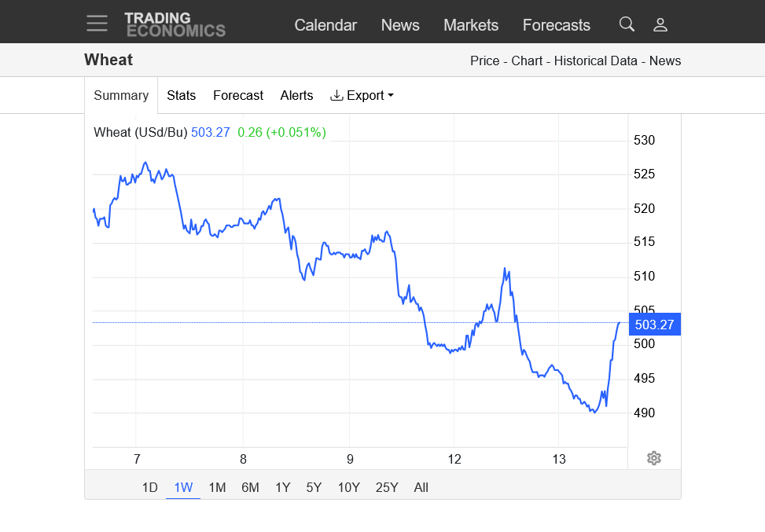Click the user account icon

click(x=660, y=24)
